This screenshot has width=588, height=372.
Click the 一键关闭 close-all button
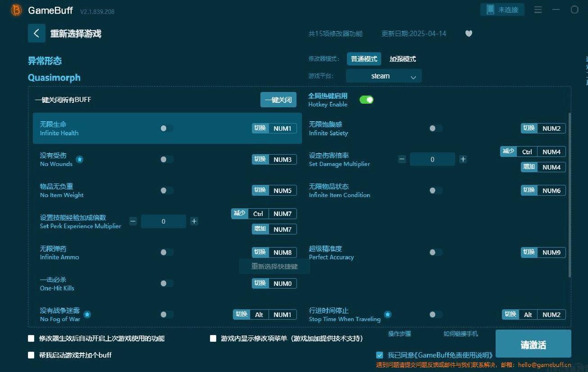coord(278,100)
